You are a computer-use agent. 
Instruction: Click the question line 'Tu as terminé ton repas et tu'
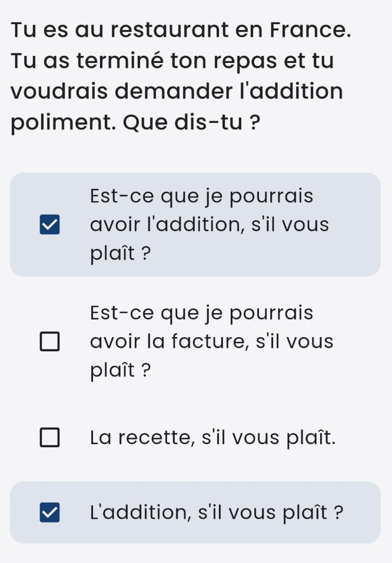point(172,61)
